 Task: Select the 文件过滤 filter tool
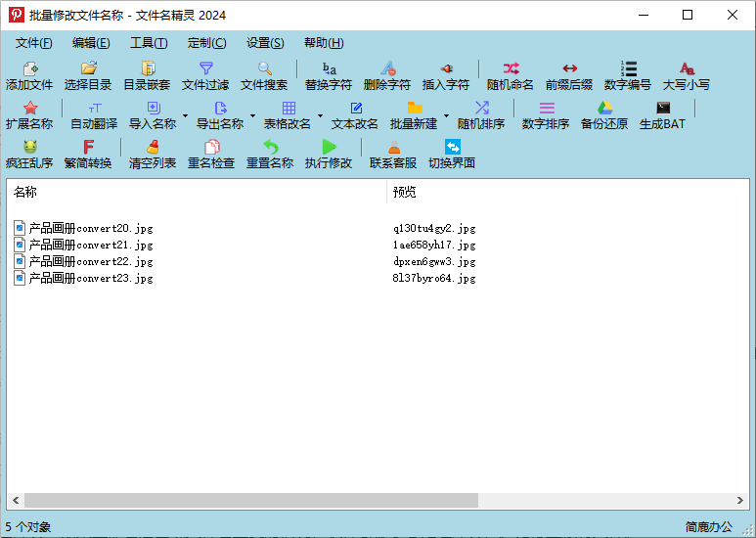pyautogui.click(x=205, y=75)
